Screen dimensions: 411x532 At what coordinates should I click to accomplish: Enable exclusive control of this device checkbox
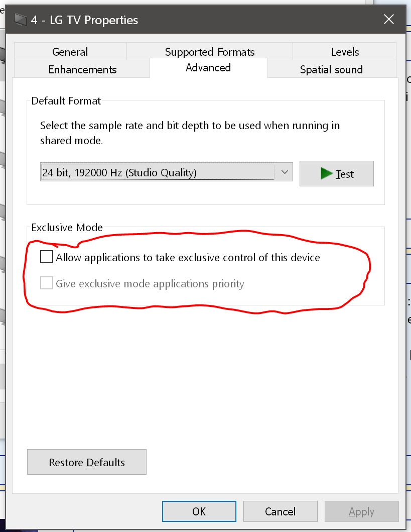pyautogui.click(x=47, y=257)
